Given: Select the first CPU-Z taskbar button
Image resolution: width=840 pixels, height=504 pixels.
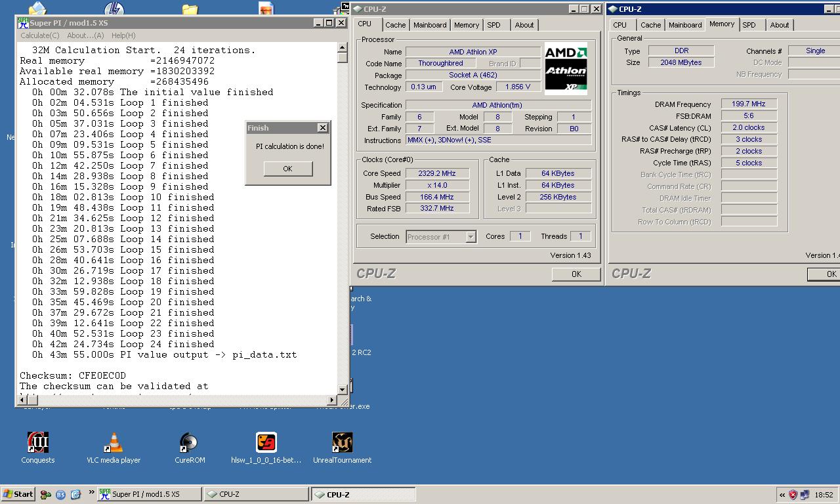Looking at the screenshot, I should point(256,494).
